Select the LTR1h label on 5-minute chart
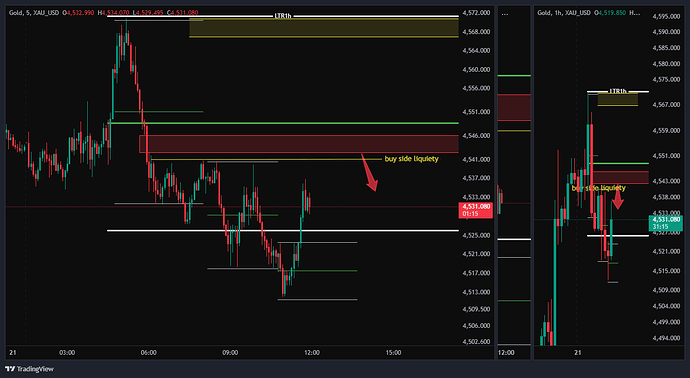Image resolution: width=690 pixels, height=378 pixels. (283, 16)
